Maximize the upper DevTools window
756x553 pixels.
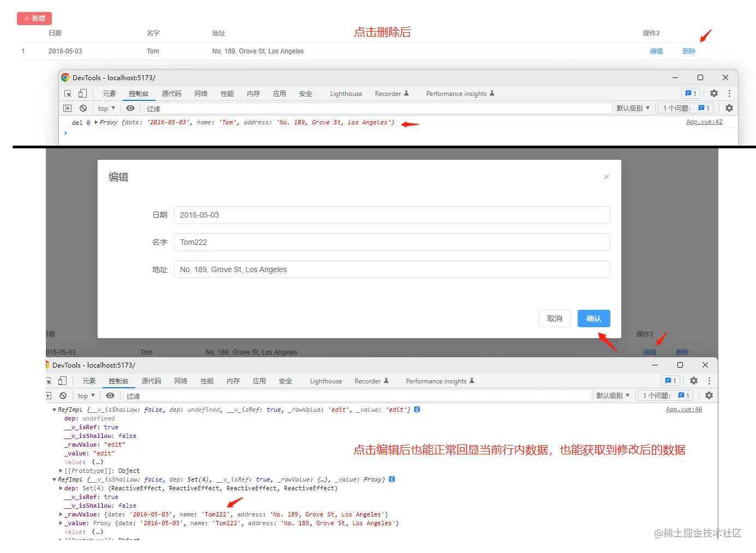pos(700,77)
